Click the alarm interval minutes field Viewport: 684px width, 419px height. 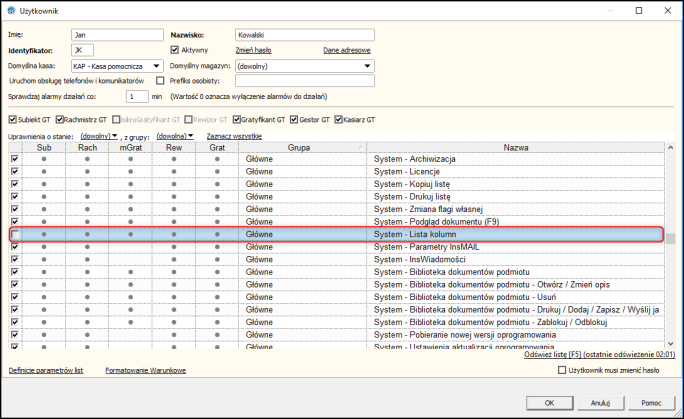point(137,96)
